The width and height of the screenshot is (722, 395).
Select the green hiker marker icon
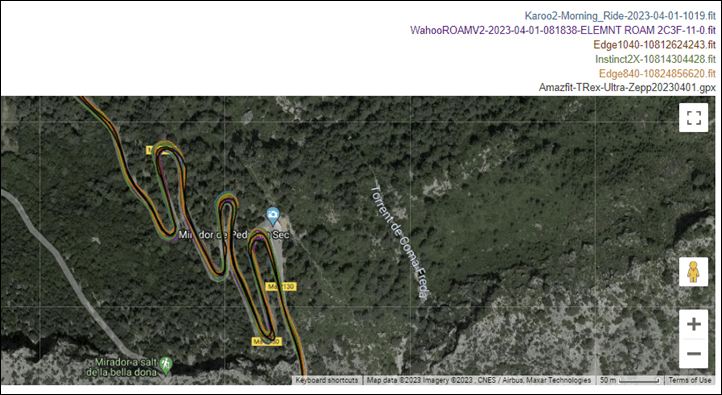(165, 364)
